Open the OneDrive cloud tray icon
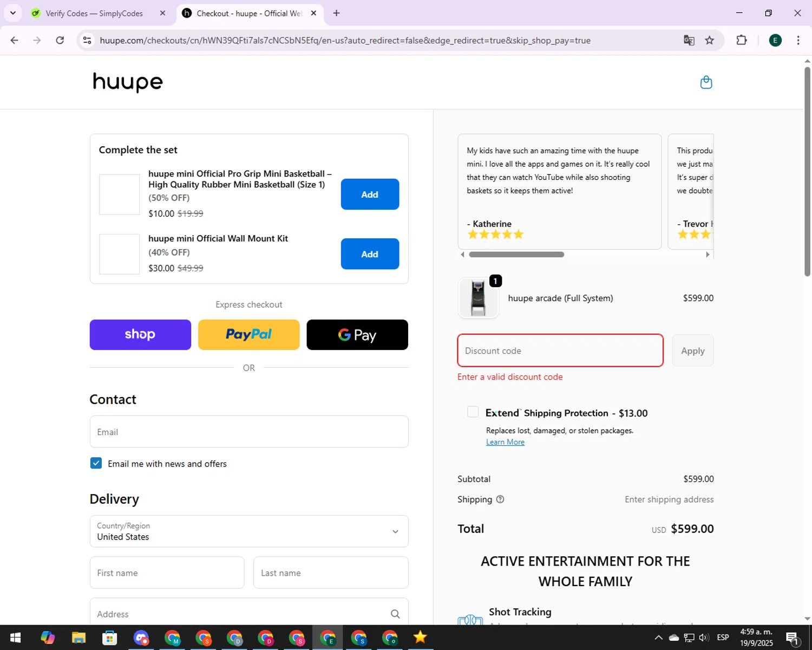This screenshot has width=812, height=650. [674, 638]
